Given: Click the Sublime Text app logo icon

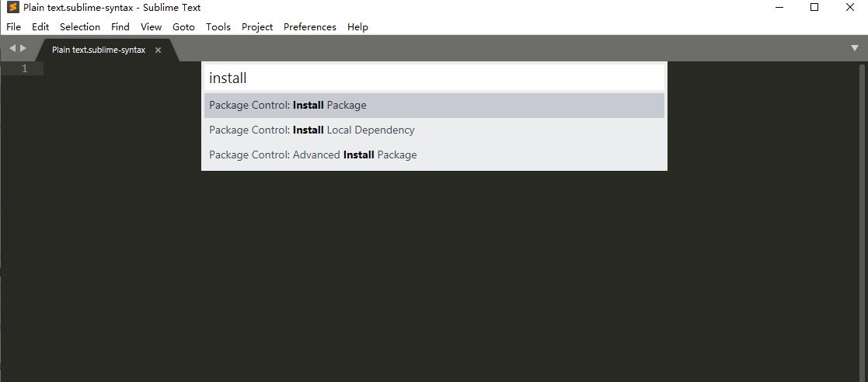Looking at the screenshot, I should [x=12, y=8].
